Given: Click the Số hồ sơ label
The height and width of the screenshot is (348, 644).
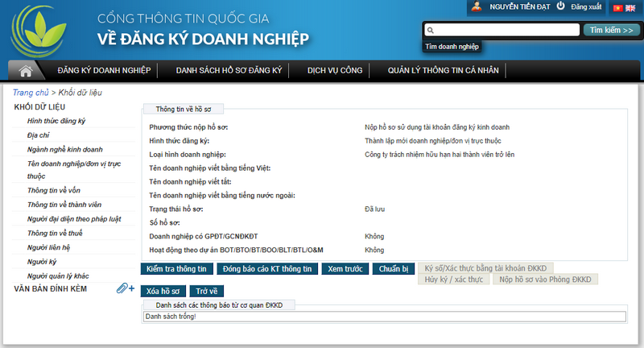Looking at the screenshot, I should click(164, 222).
